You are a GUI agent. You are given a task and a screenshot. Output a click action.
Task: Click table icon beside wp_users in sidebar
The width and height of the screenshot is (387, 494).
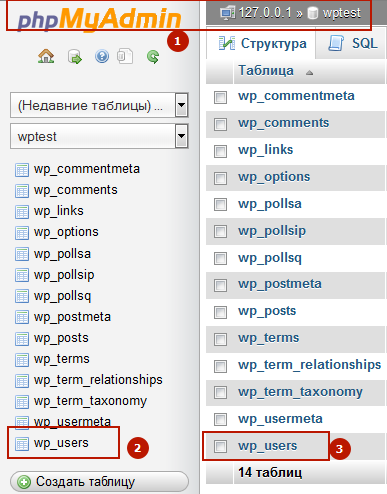[x=22, y=444]
